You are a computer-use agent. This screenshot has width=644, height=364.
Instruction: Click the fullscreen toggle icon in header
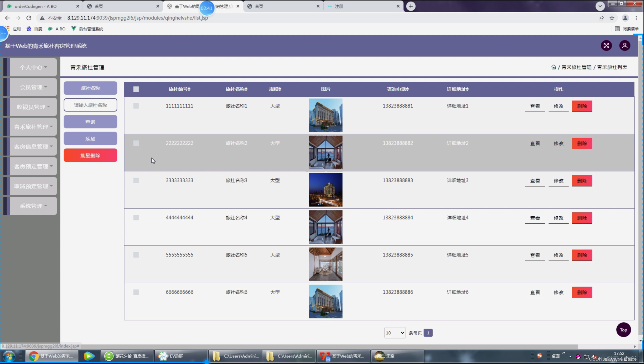[606, 46]
